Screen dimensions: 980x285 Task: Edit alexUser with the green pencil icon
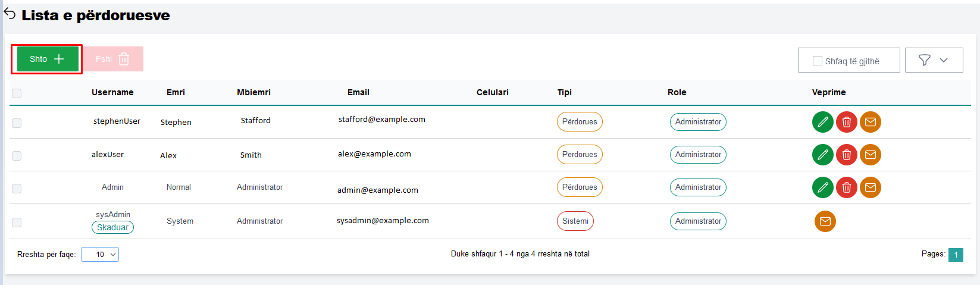pos(822,155)
